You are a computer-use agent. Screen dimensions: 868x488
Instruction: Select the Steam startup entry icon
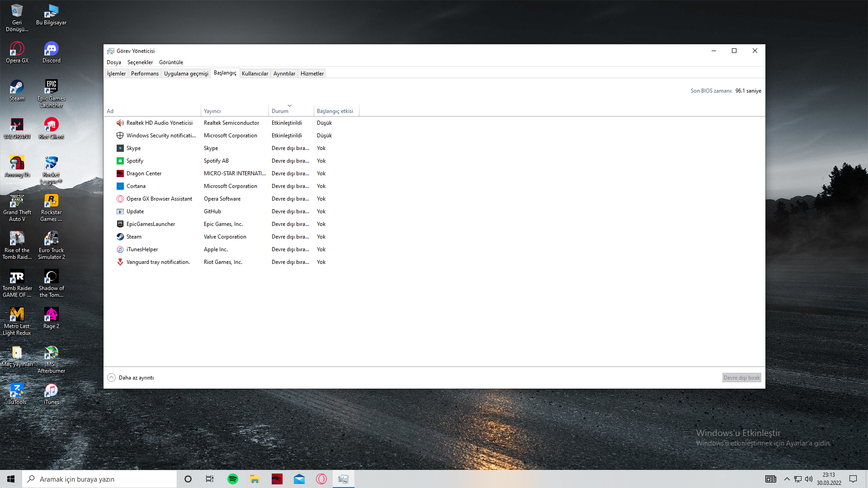(x=120, y=237)
